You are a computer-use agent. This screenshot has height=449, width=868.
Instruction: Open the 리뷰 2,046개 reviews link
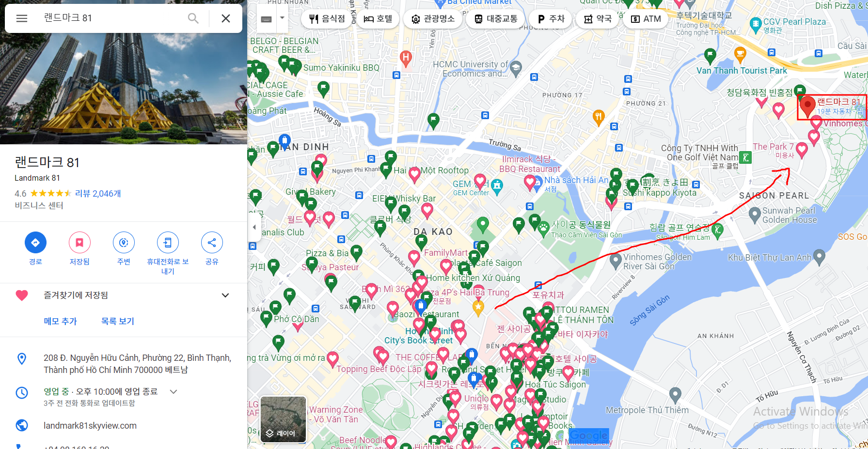tap(98, 193)
